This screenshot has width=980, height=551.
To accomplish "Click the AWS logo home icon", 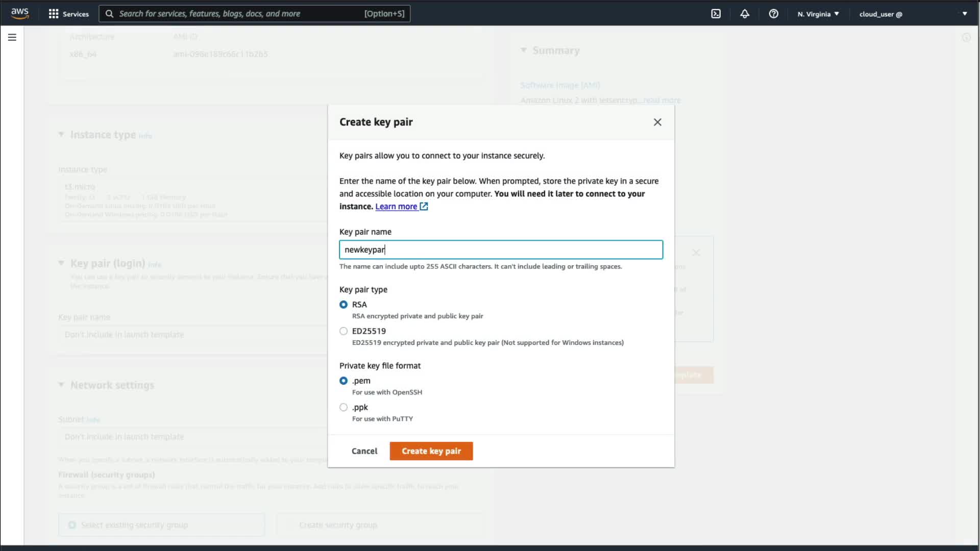I will pyautogui.click(x=20, y=13).
